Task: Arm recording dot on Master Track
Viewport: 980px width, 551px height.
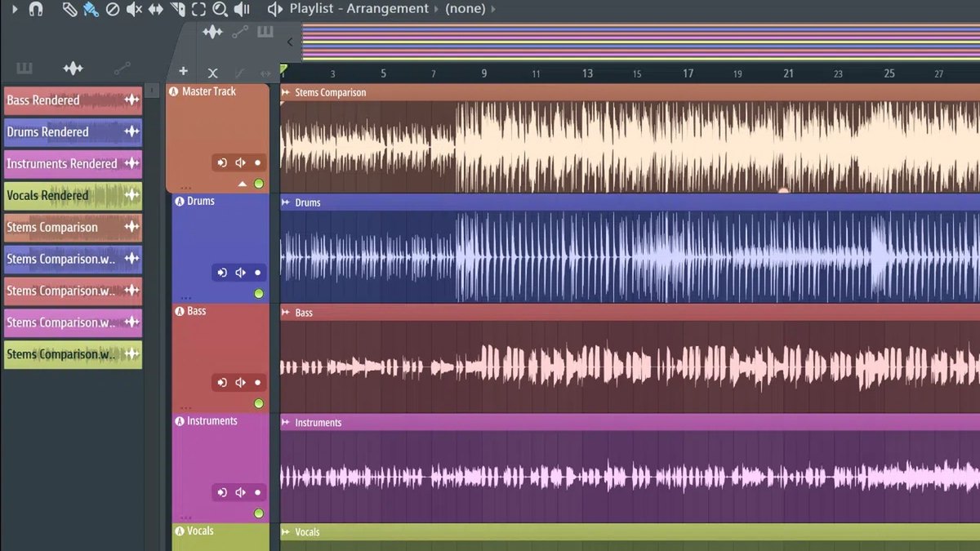Action: [x=257, y=163]
